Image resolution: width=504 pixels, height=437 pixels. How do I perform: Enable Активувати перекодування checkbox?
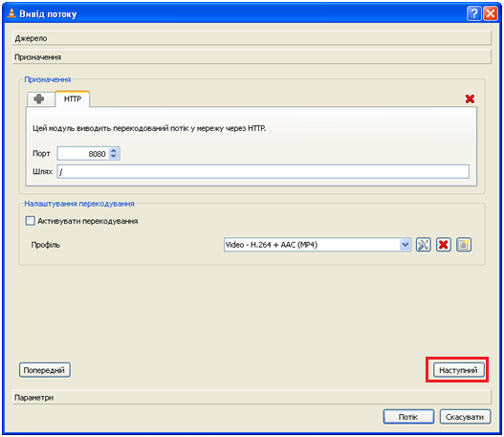31,221
